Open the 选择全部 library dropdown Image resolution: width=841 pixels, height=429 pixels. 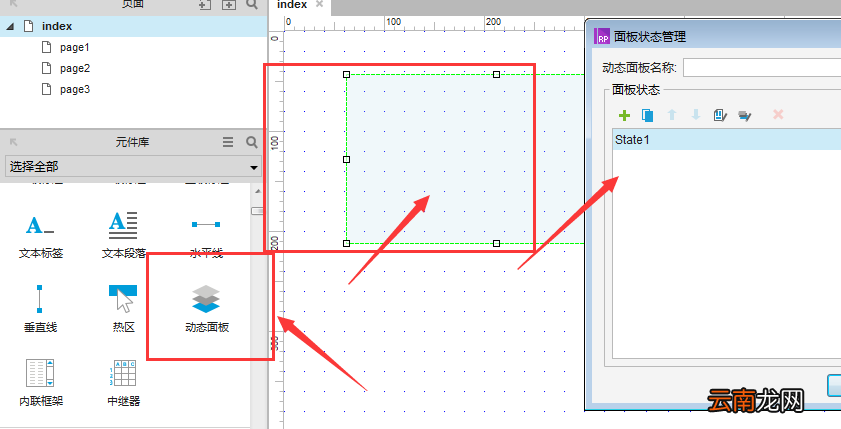(133, 167)
